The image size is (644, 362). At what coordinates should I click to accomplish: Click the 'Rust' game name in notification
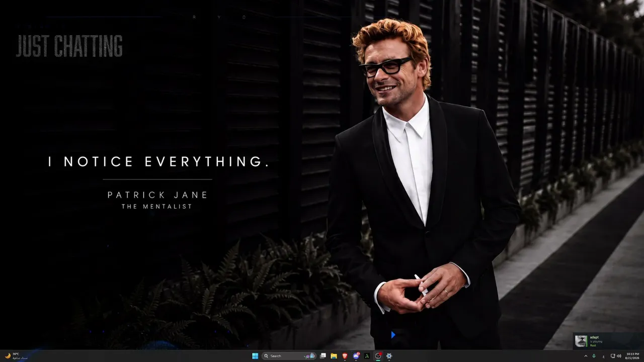coord(593,345)
